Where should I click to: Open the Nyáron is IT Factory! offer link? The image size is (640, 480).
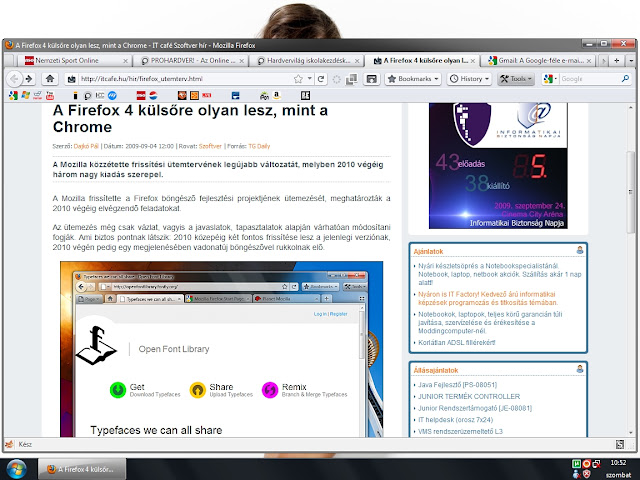pyautogui.click(x=487, y=298)
